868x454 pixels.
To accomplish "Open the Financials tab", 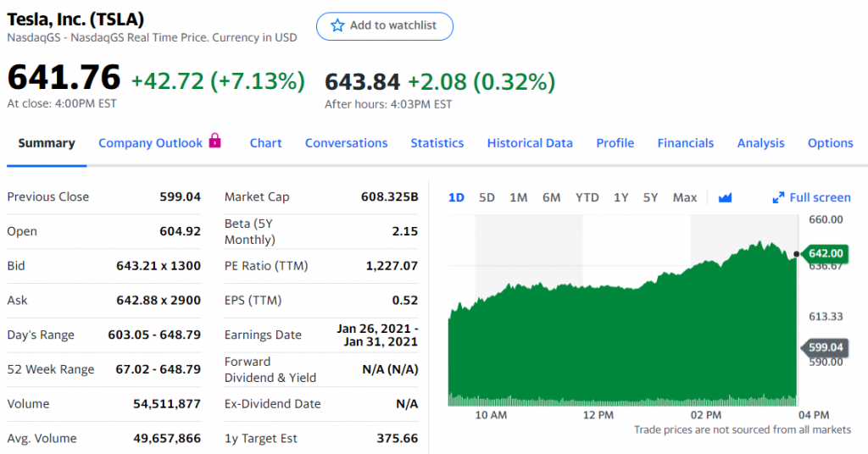I will (685, 143).
